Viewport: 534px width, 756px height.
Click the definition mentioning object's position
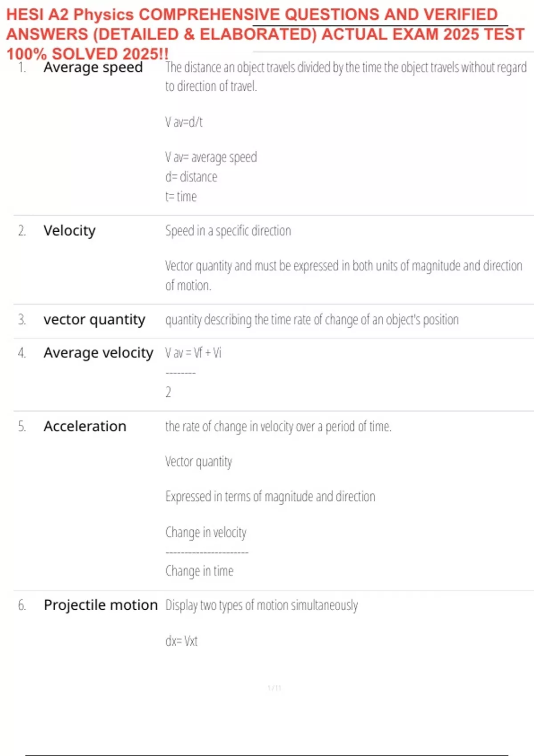tap(311, 320)
